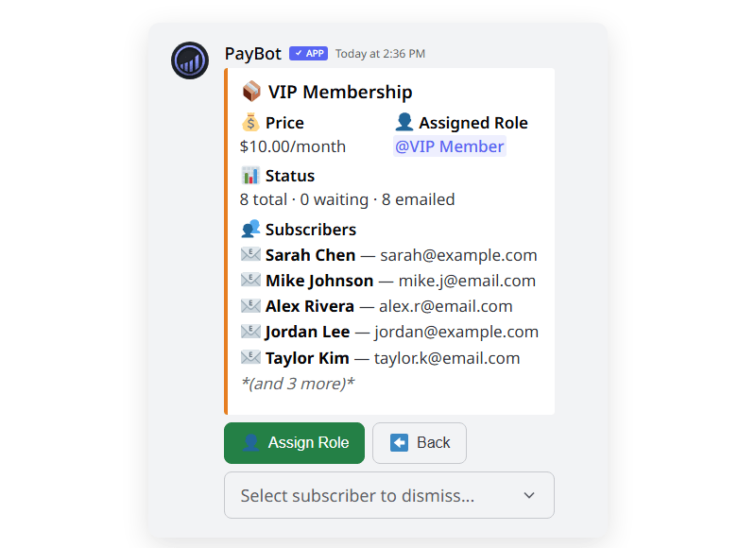The height and width of the screenshot is (548, 756).
Task: Click the money bag Price icon
Action: [x=249, y=122]
